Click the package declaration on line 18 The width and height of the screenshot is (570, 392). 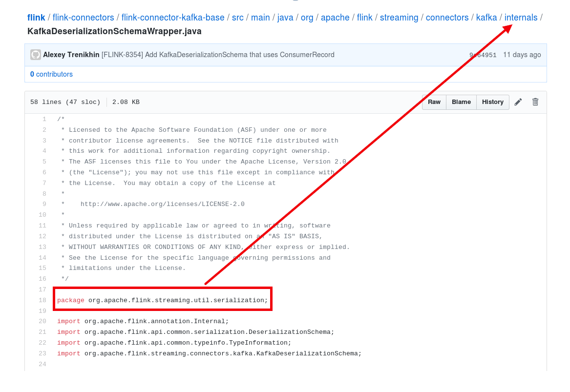coord(162,300)
